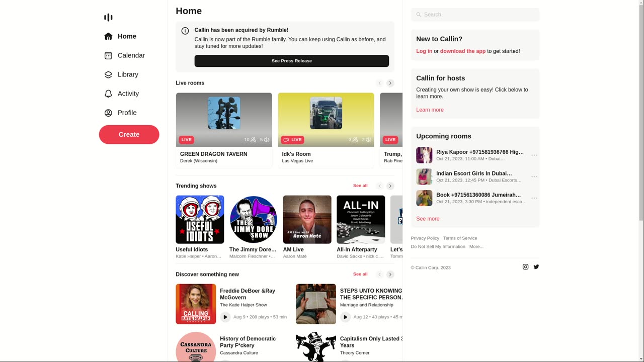Click the Search input field
Image resolution: width=644 pixels, height=362 pixels.
(x=475, y=15)
